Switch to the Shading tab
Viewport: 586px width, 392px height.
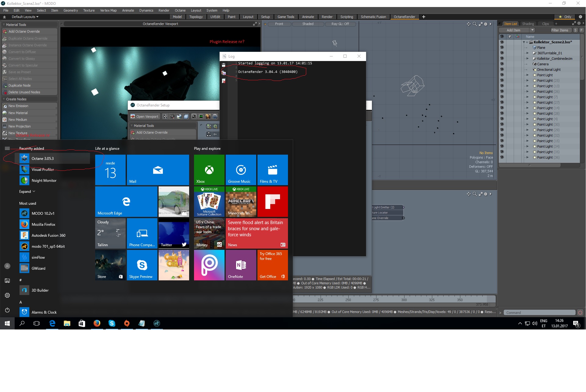[x=528, y=24]
